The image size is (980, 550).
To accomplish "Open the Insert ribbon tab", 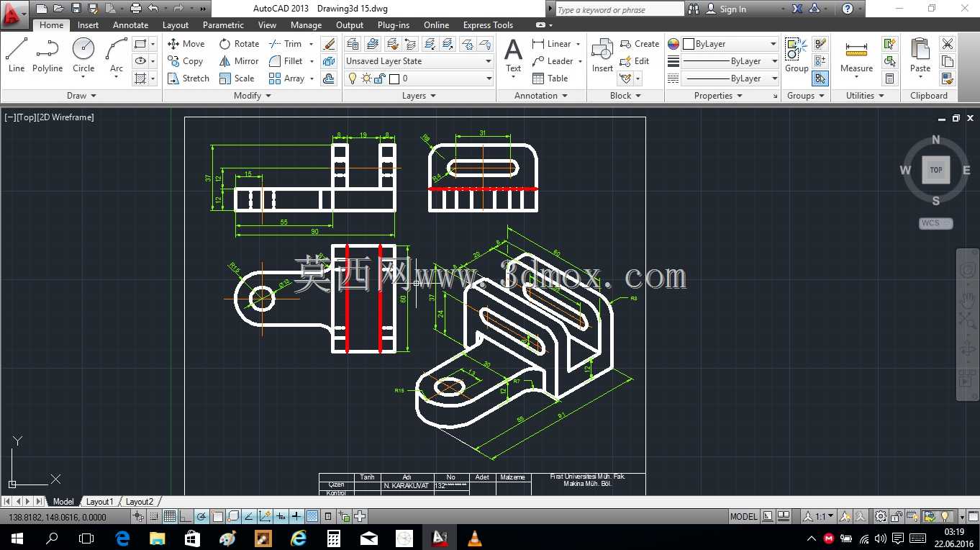I will (x=88, y=24).
